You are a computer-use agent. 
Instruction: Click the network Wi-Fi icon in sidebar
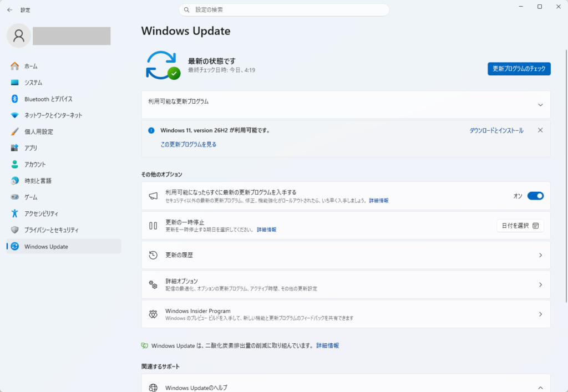pyautogui.click(x=14, y=115)
